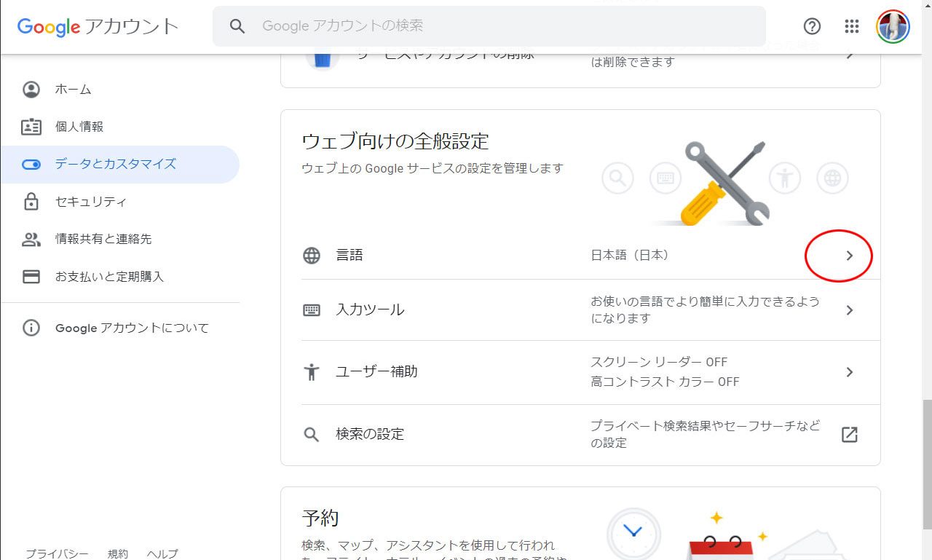Click the お支払いと定期購入 card icon
This screenshot has width=932, height=560.
(x=31, y=277)
